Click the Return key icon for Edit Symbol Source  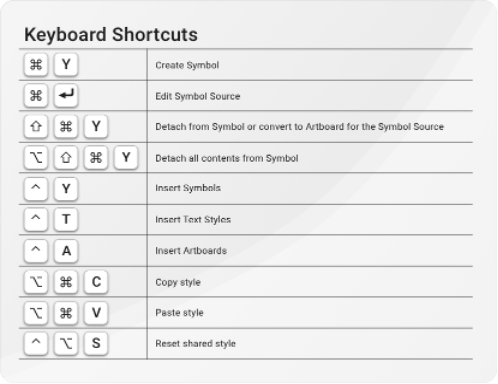pos(66,95)
